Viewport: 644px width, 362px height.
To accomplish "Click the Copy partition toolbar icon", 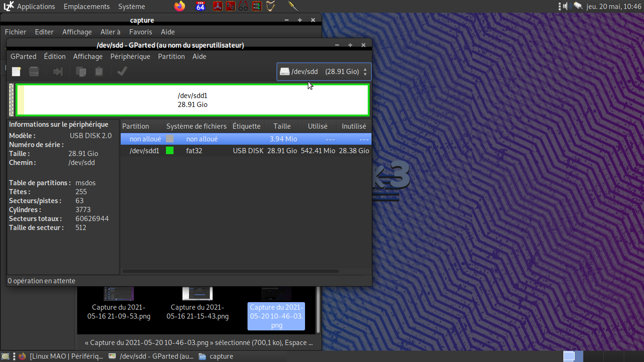I will (81, 72).
